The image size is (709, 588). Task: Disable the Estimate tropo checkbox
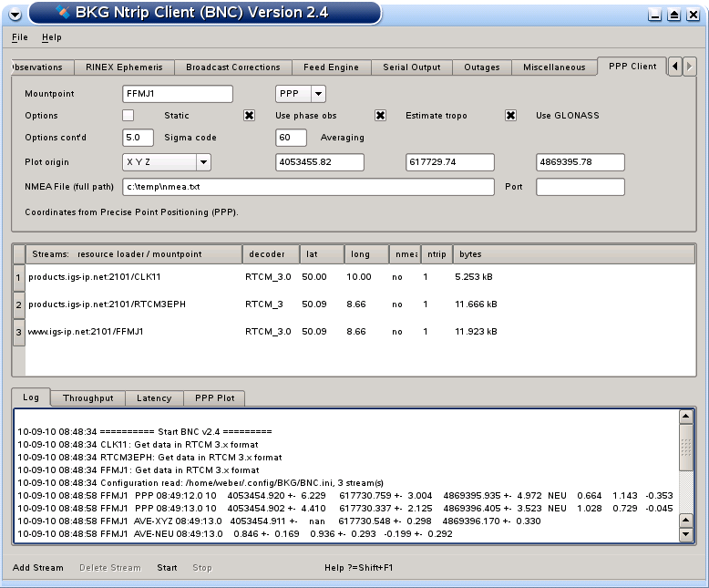click(x=381, y=116)
